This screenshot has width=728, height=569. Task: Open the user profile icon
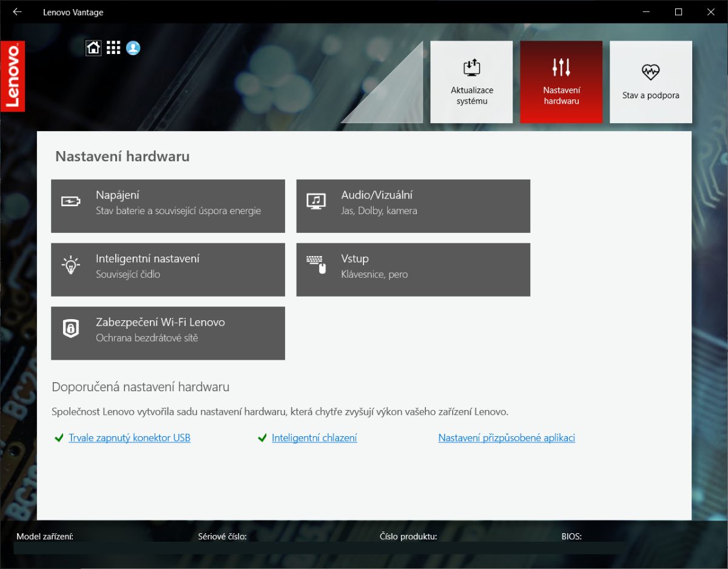tap(133, 48)
